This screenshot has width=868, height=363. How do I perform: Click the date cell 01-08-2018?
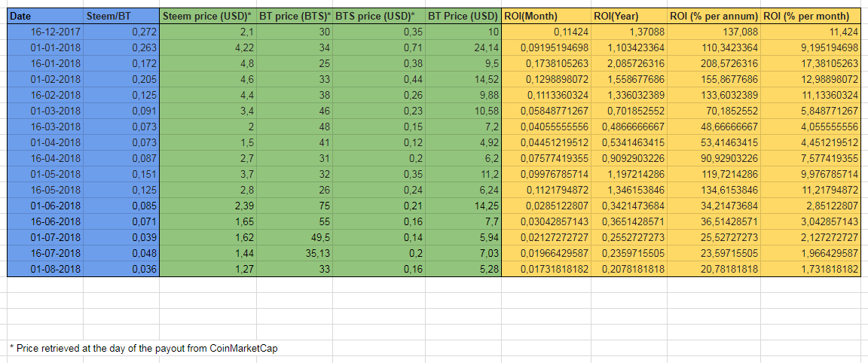(45, 269)
